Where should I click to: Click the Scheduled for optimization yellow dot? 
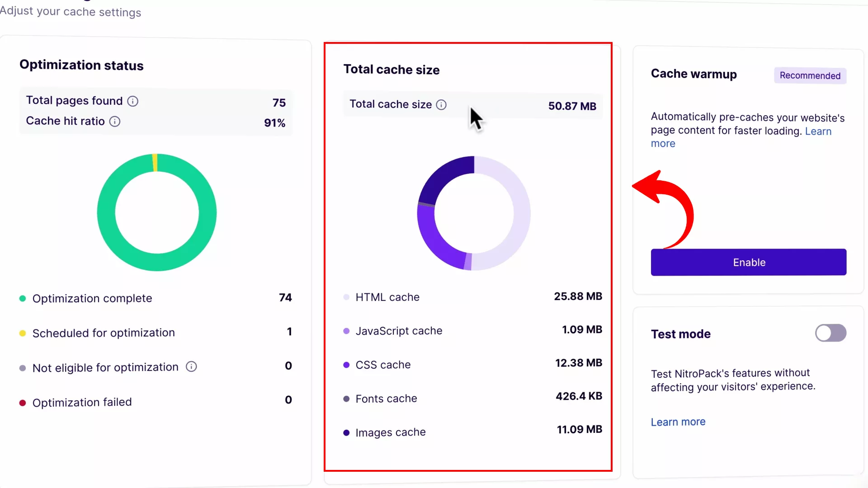(x=22, y=333)
